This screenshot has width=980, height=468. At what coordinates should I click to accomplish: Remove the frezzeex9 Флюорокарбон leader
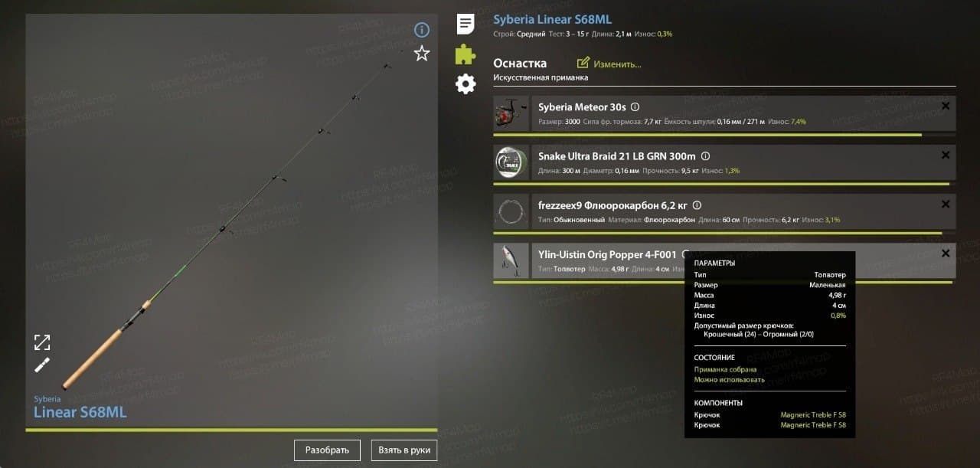click(946, 205)
